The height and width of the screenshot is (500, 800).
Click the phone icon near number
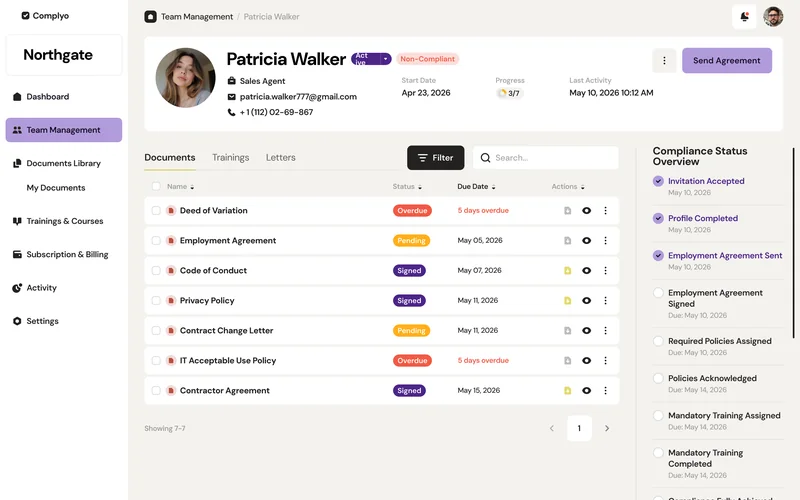click(x=232, y=112)
